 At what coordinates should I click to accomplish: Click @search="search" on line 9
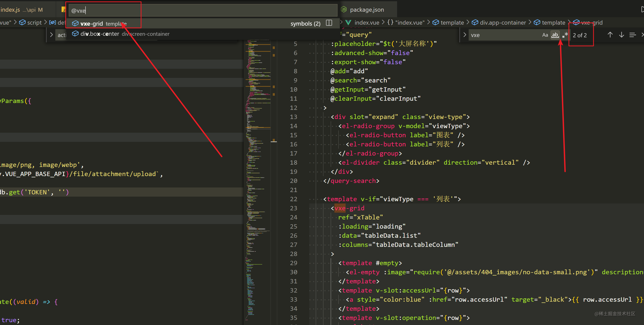point(360,80)
